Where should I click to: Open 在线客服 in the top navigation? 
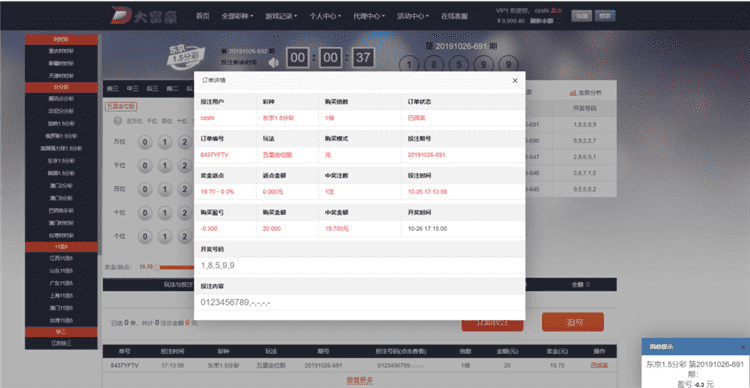[x=454, y=16]
